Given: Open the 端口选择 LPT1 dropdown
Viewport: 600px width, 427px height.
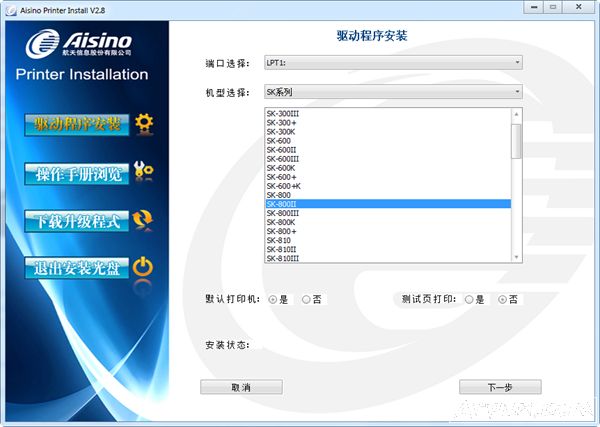Looking at the screenshot, I should pos(392,63).
